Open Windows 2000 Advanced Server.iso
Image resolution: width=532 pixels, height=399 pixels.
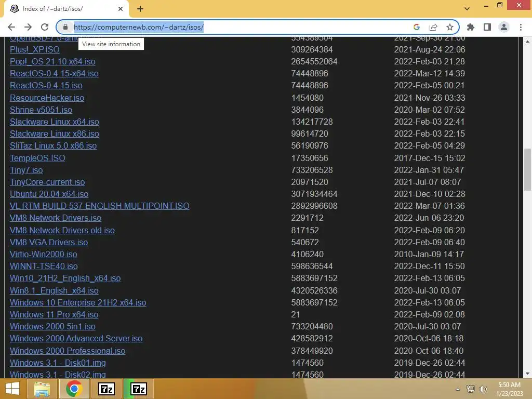pyautogui.click(x=76, y=339)
